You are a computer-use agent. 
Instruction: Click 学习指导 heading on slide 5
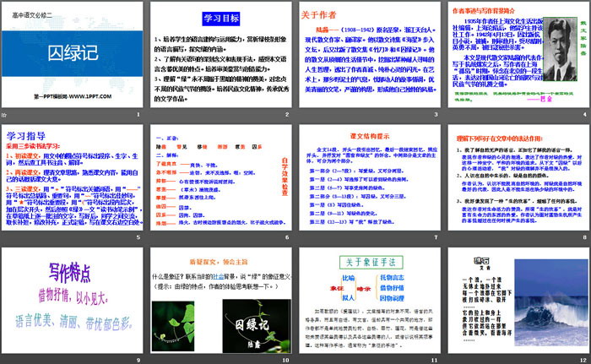tap(25, 135)
